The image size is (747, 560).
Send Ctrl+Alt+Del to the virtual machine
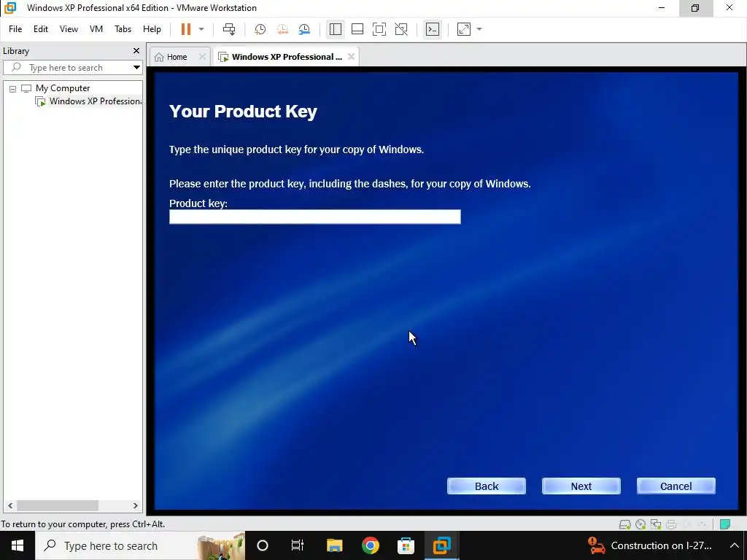coord(229,29)
